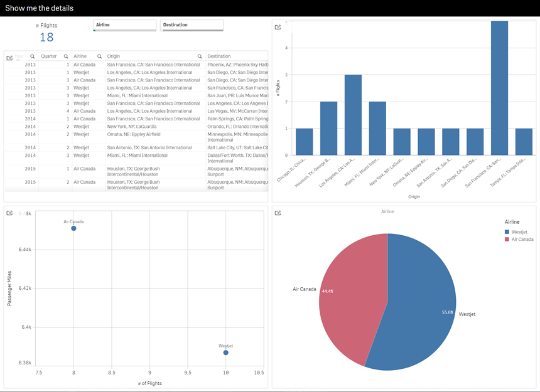The height and width of the screenshot is (392, 540).
Task: Open search for the Destination column
Action: 264,56
